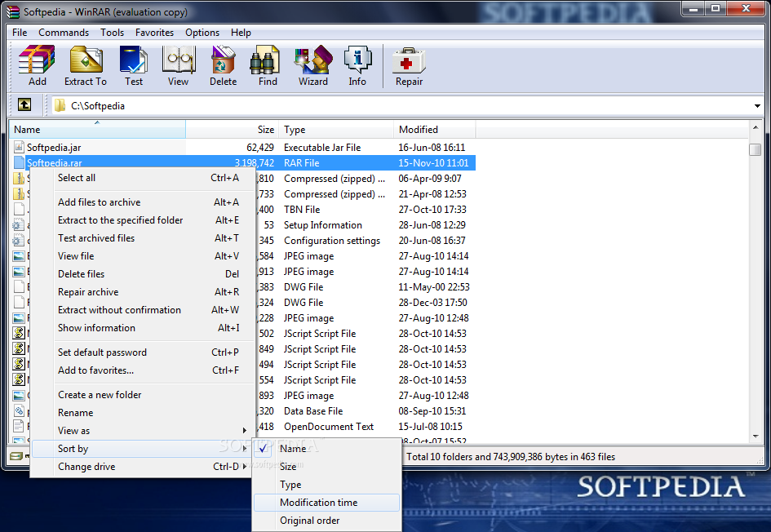The height and width of the screenshot is (532, 771).
Task: Click the 28-Dec-03 17:50 modified date
Action: [432, 303]
